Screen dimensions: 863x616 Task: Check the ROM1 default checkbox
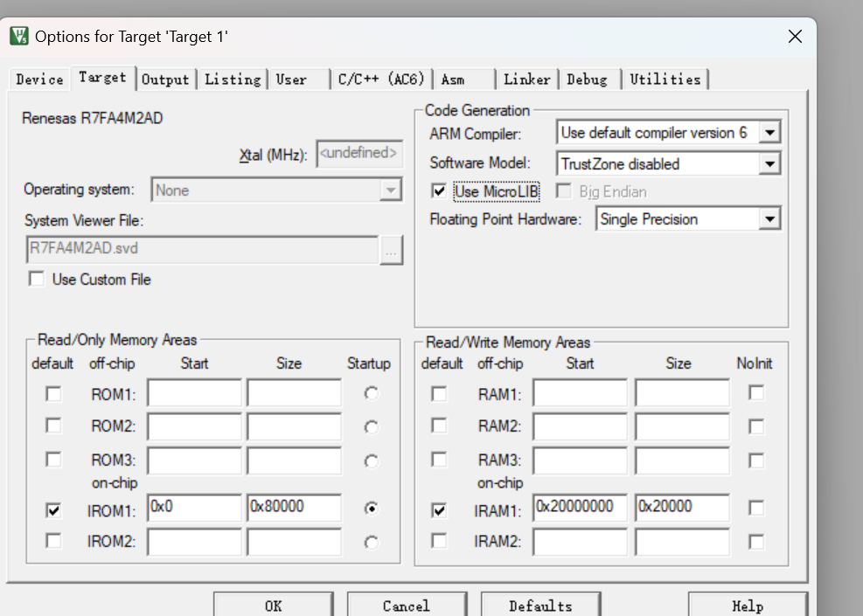(x=53, y=394)
